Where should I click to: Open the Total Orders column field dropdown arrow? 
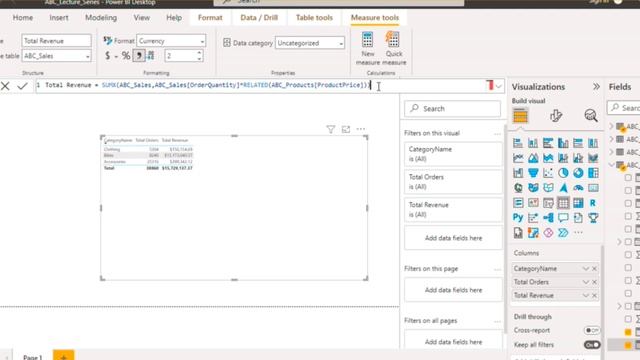pyautogui.click(x=586, y=282)
